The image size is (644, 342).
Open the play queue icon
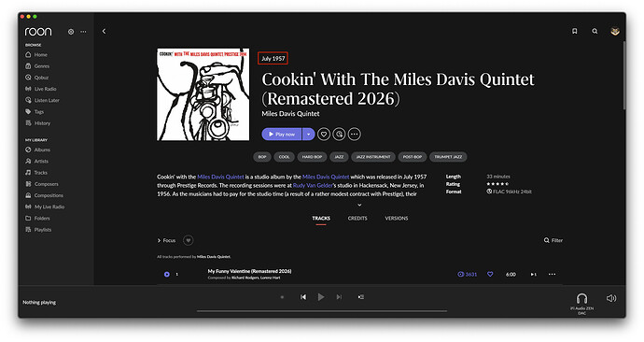[360, 297]
